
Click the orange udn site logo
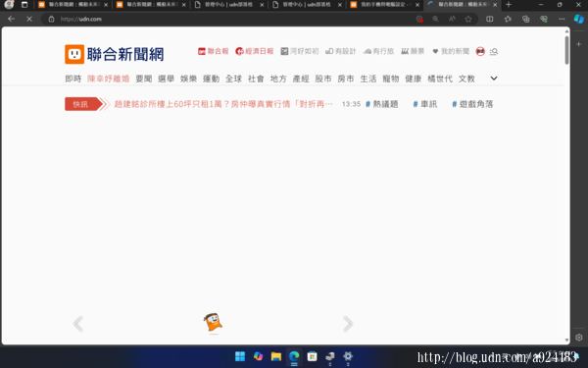[74, 54]
